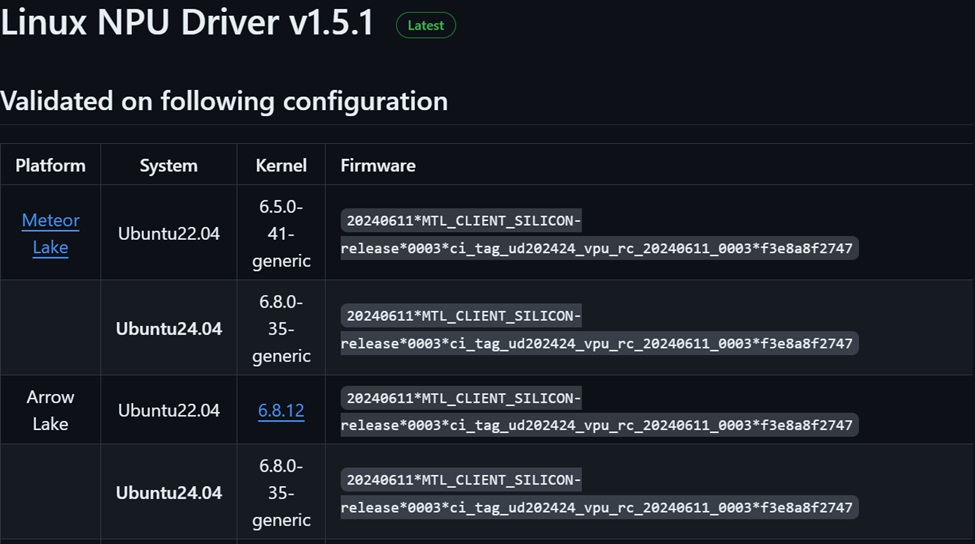Image resolution: width=975 pixels, height=544 pixels.
Task: Click the Platform column header
Action: coord(50,165)
